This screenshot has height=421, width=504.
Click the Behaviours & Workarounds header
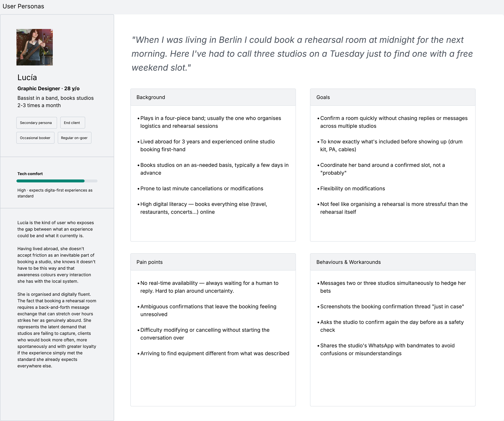(393, 262)
